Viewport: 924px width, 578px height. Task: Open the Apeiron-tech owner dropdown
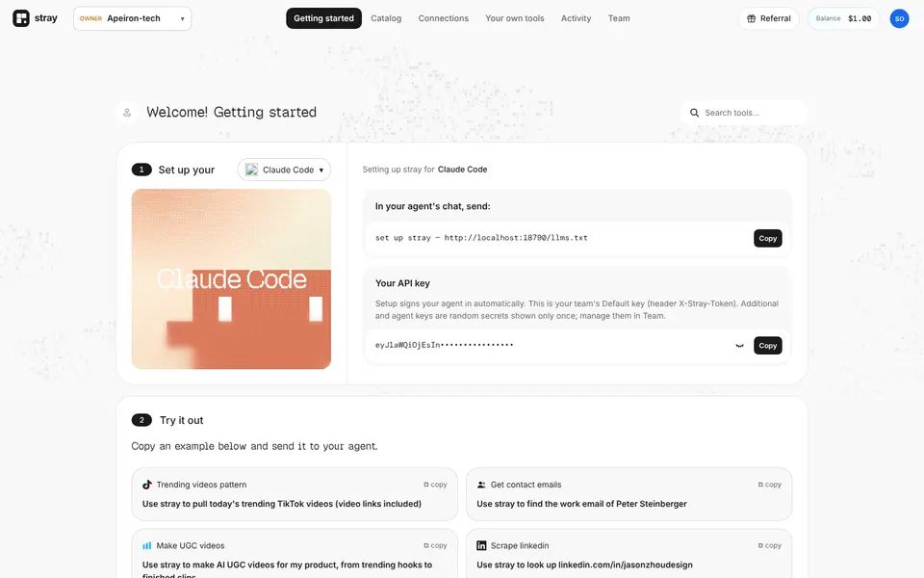133,18
